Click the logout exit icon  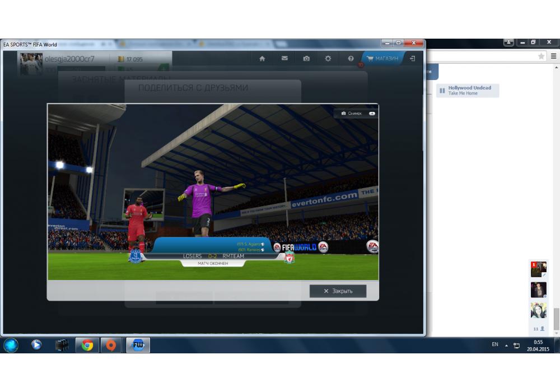(412, 58)
